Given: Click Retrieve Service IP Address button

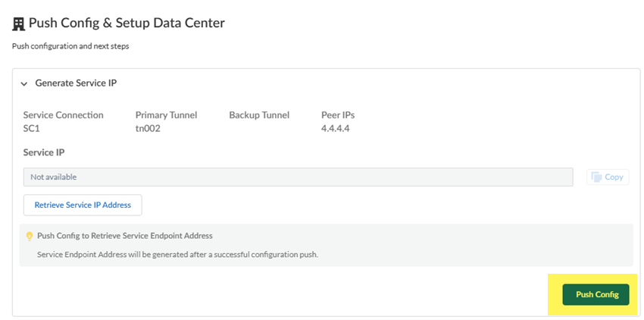Looking at the screenshot, I should pyautogui.click(x=83, y=205).
